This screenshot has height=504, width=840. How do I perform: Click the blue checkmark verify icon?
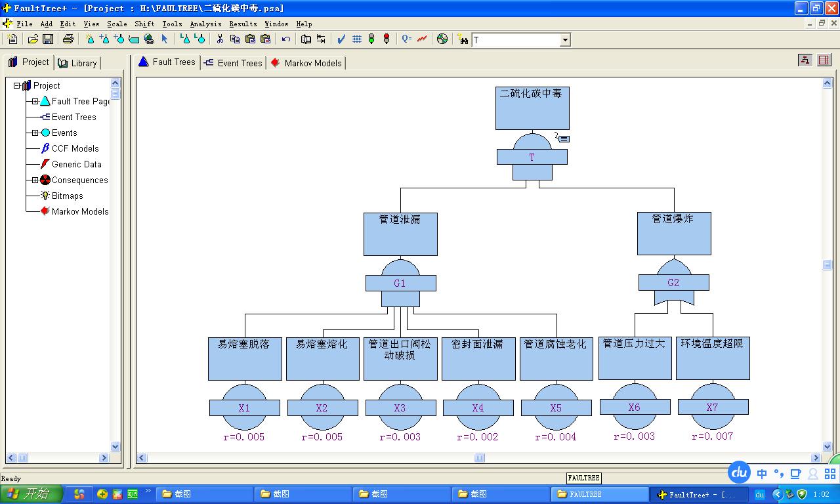point(341,39)
